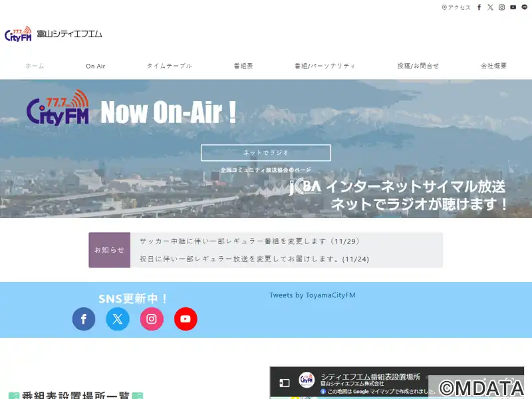Open the タイムテーブル menu item
The width and height of the screenshot is (532, 399).
click(170, 66)
